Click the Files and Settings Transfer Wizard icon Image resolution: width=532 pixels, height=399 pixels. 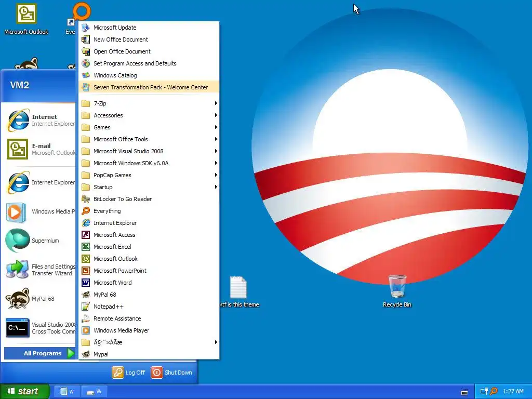(x=17, y=270)
